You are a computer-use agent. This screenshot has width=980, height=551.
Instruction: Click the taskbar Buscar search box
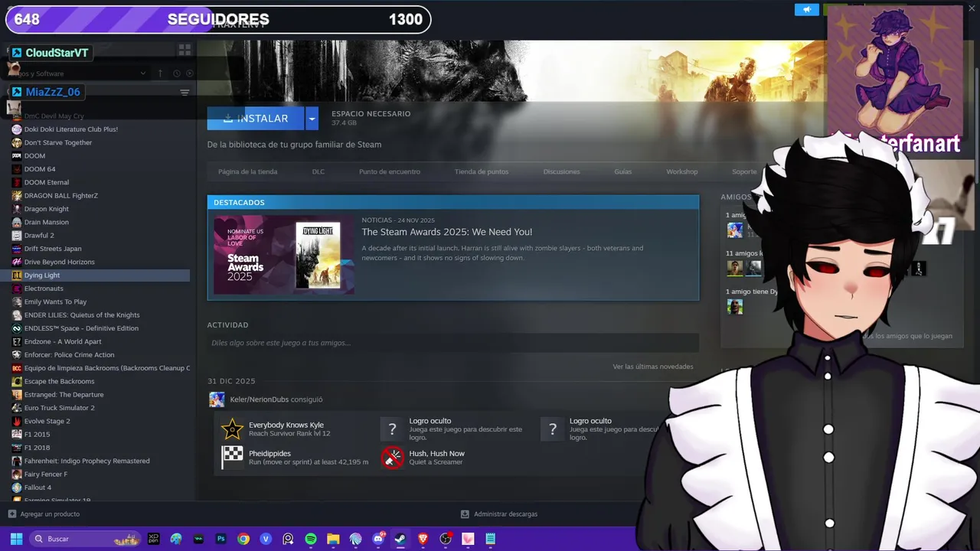(x=86, y=539)
